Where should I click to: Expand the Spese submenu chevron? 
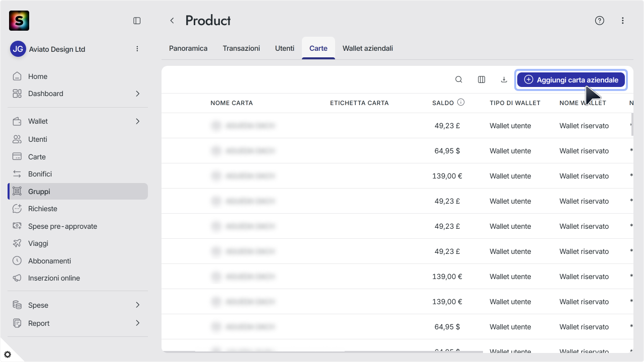click(137, 305)
